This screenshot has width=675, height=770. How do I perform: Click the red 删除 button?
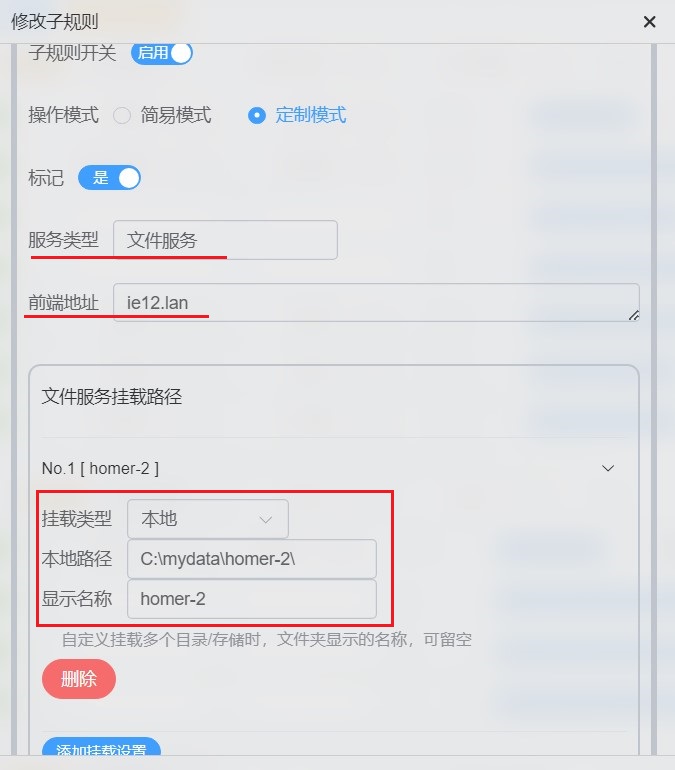tap(79, 679)
